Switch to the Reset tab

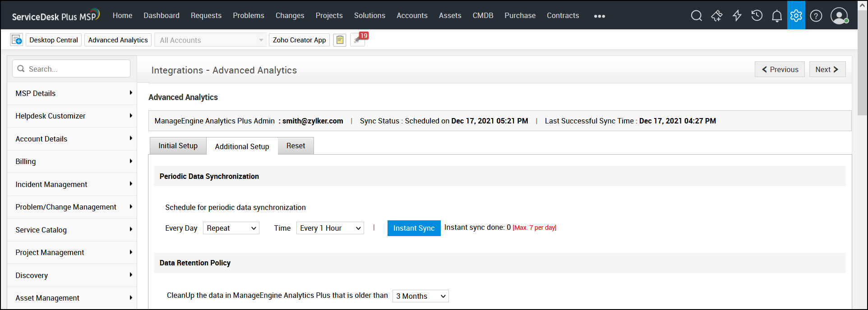click(x=295, y=146)
